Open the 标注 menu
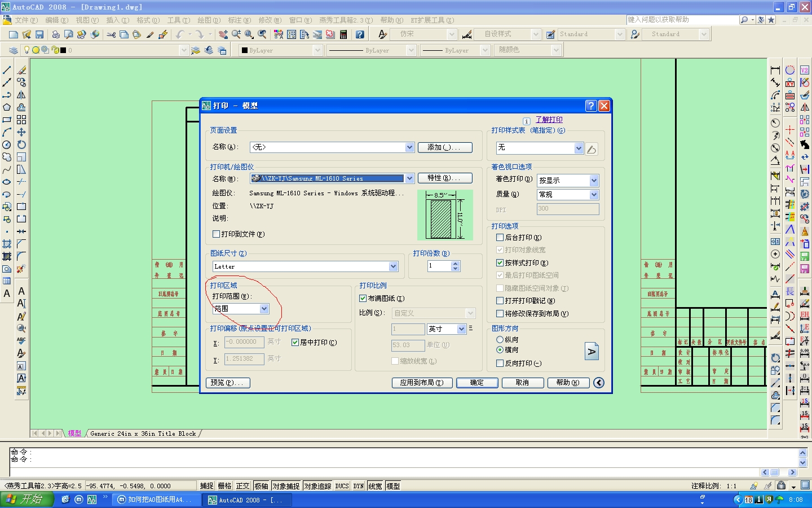The height and width of the screenshot is (508, 812). click(x=239, y=20)
